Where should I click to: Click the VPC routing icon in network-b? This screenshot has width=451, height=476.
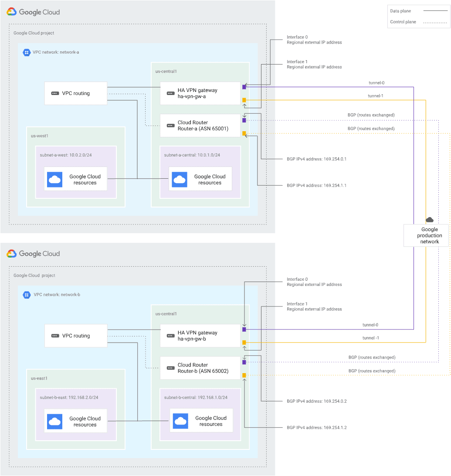(55, 336)
